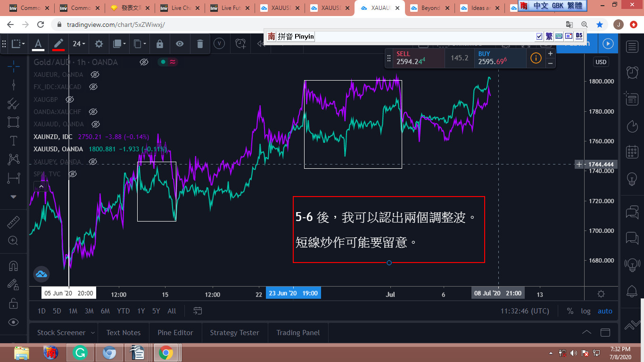
Task: Show the hidden OANDA:XAUCHF series
Action: pos(93,112)
